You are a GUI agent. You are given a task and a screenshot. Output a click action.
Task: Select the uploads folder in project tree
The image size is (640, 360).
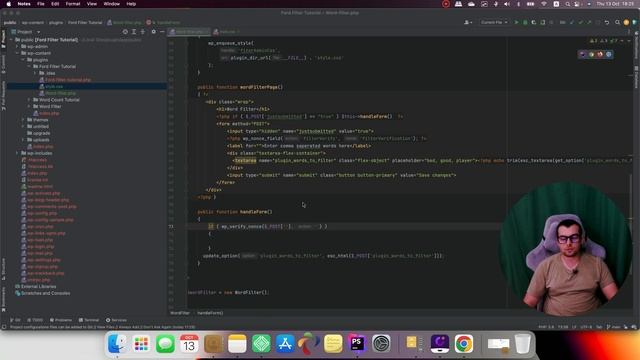[41, 140]
